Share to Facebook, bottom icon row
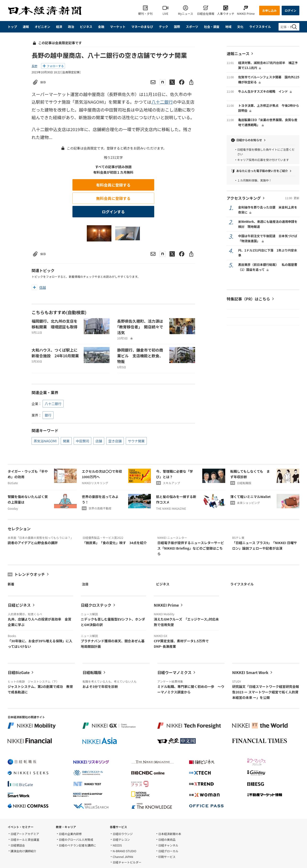The width and height of the screenshot is (307, 868). tap(181, 254)
